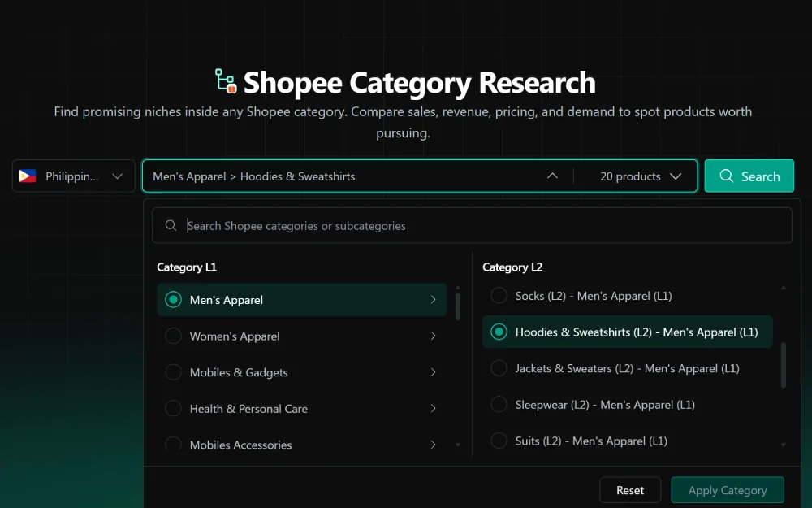The image size is (812, 508).
Task: Expand Women's Apparel with its right chevron
Action: point(433,336)
